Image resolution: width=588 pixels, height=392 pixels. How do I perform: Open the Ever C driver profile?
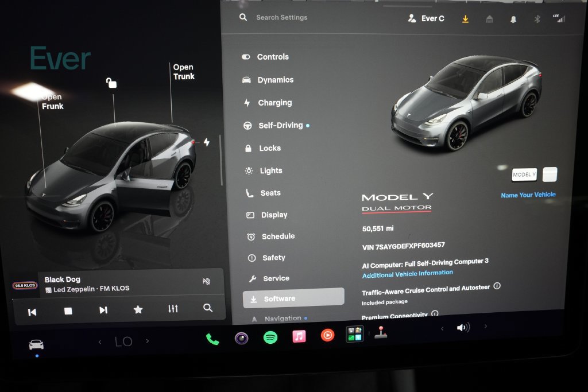(426, 18)
